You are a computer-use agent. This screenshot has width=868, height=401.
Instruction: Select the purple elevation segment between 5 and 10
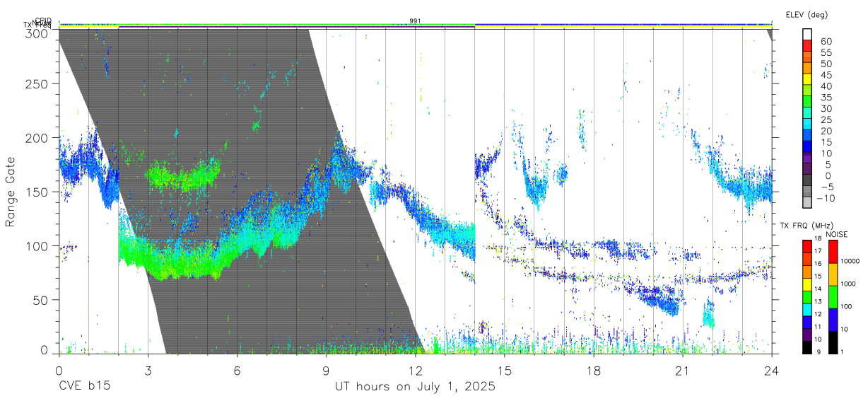coord(807,158)
